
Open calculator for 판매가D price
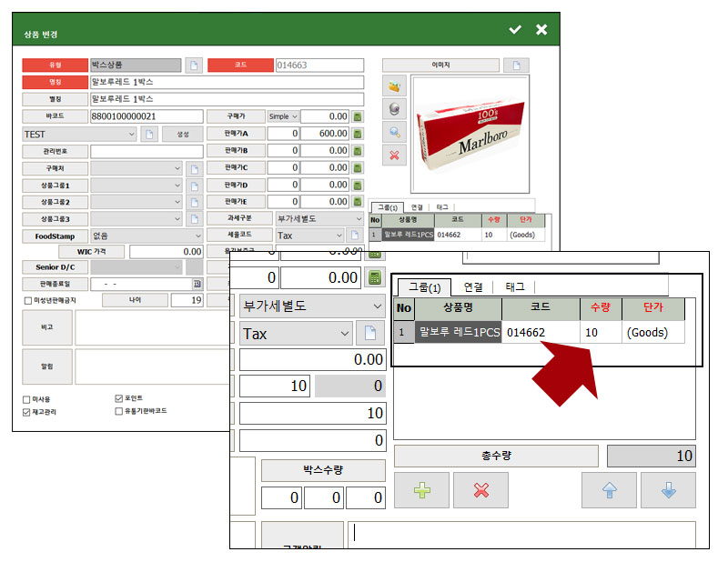pos(358,186)
